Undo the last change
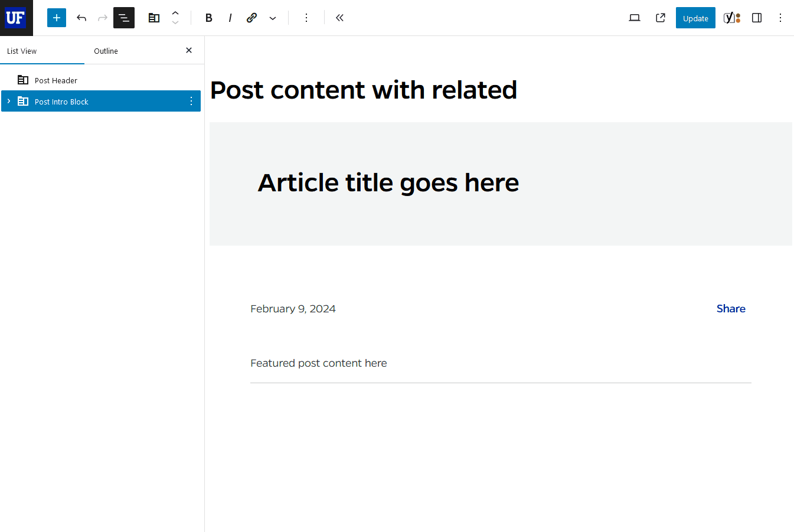The width and height of the screenshot is (794, 532). click(x=81, y=18)
